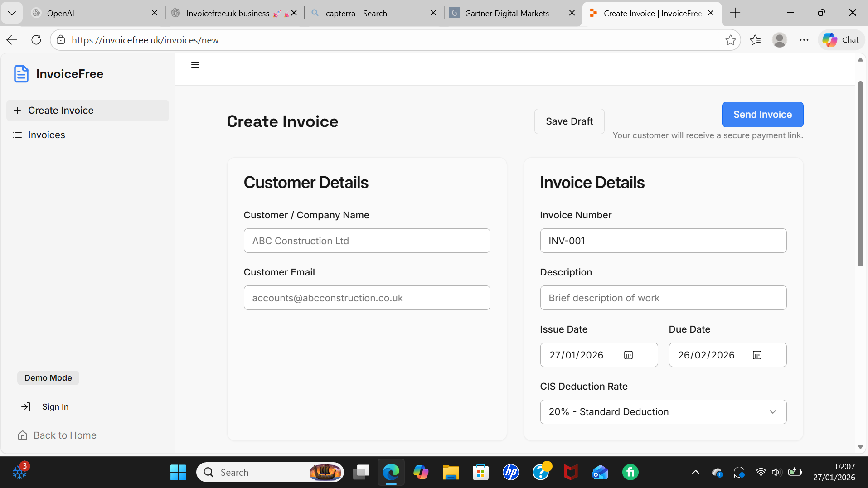Screen dimensions: 868x488
Task: Click inside the Invoice Number field
Action: [663, 241]
